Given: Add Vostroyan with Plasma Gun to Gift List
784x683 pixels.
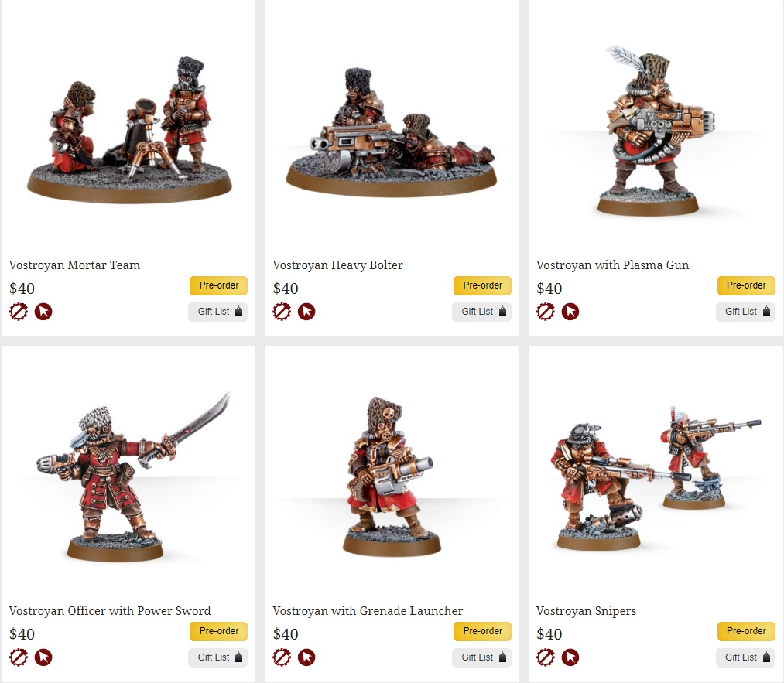Looking at the screenshot, I should [x=745, y=312].
